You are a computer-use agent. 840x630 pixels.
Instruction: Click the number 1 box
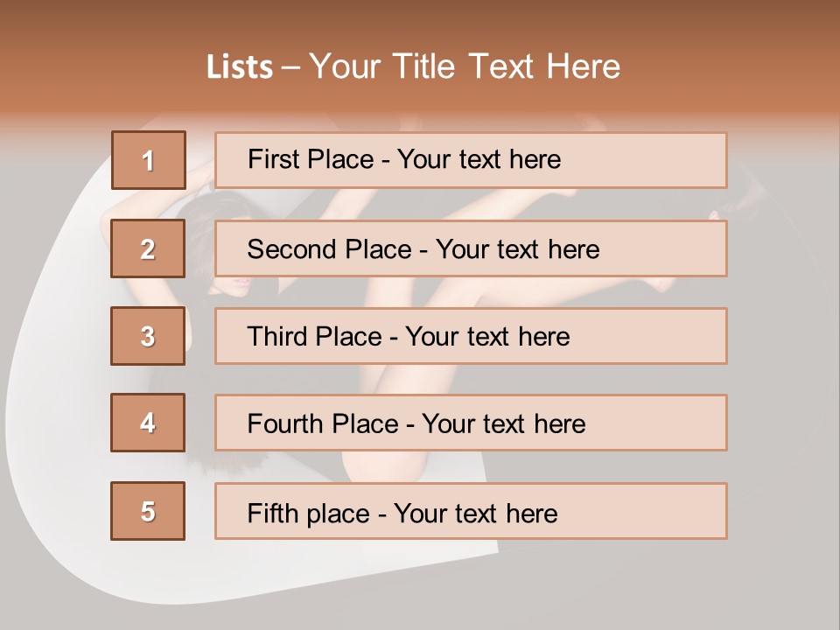[149, 160]
